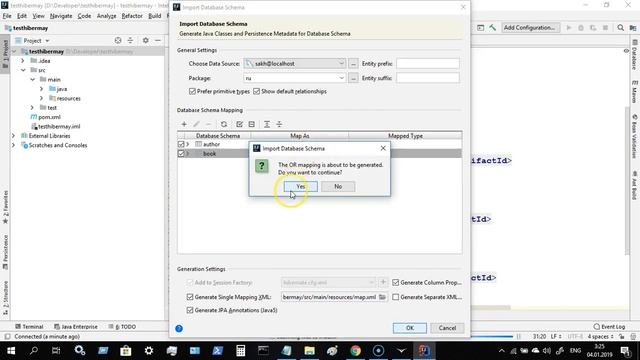Expand External Libraries node
The width and height of the screenshot is (640, 360).
pyautogui.click(x=13, y=136)
